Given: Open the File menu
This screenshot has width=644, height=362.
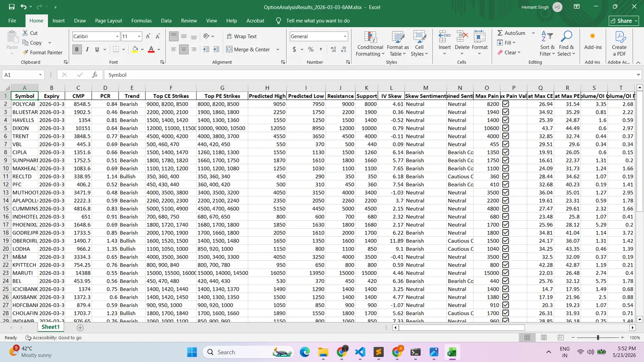Looking at the screenshot, I should [12, 21].
